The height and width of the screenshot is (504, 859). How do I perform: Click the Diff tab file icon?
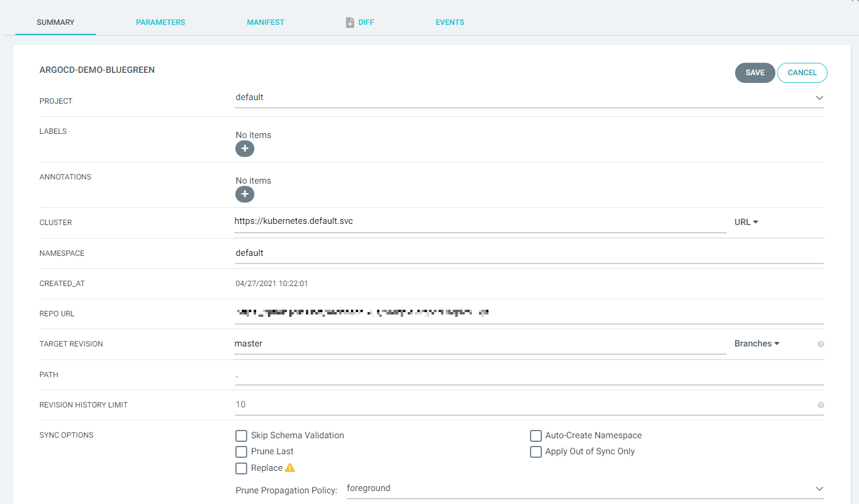[350, 23]
